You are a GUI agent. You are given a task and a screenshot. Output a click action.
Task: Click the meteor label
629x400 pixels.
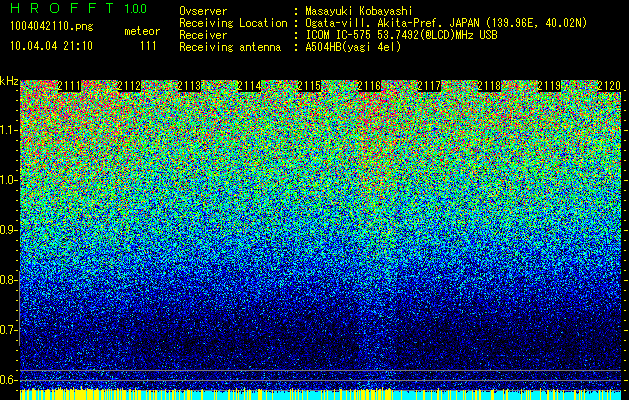(x=142, y=31)
